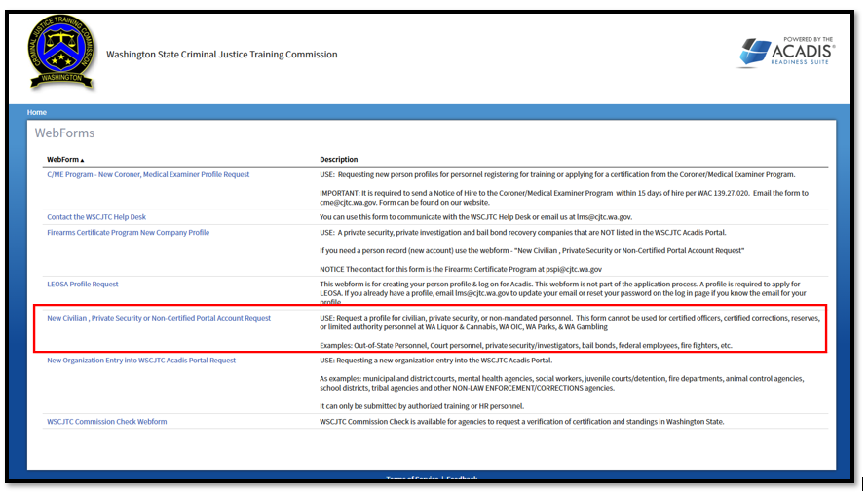Sort by the WebForm column header
The image size is (868, 494).
(x=65, y=160)
